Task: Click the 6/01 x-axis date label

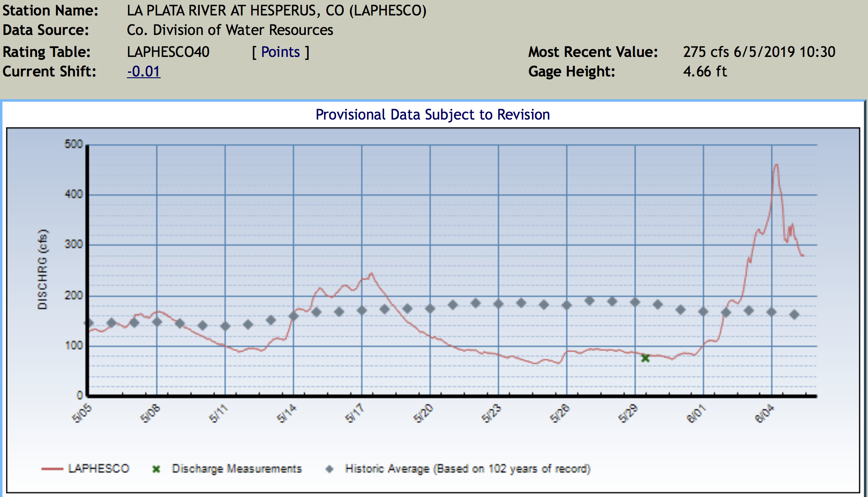Action: (696, 414)
